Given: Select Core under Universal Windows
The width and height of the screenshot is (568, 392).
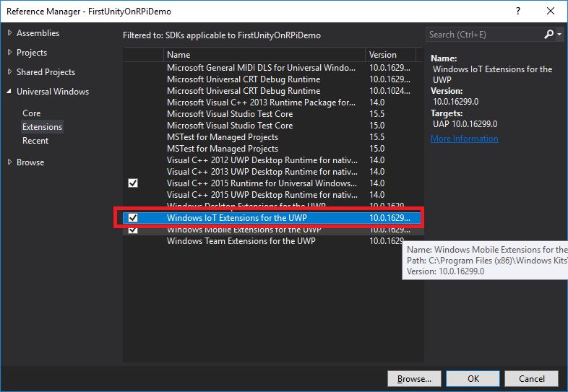Looking at the screenshot, I should [32, 113].
